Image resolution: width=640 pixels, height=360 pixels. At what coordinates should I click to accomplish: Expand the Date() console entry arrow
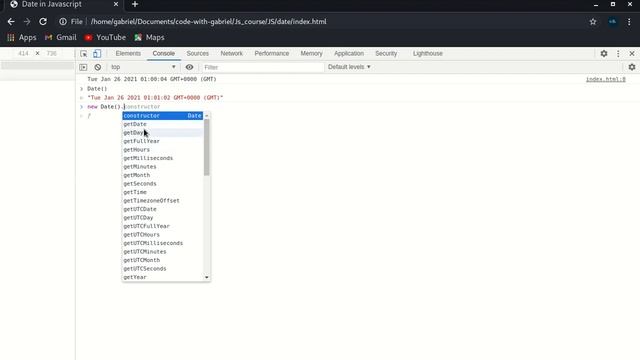82,89
